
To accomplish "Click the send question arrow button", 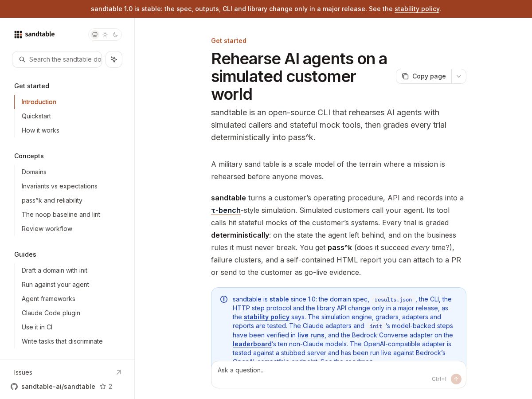I will pos(456,379).
